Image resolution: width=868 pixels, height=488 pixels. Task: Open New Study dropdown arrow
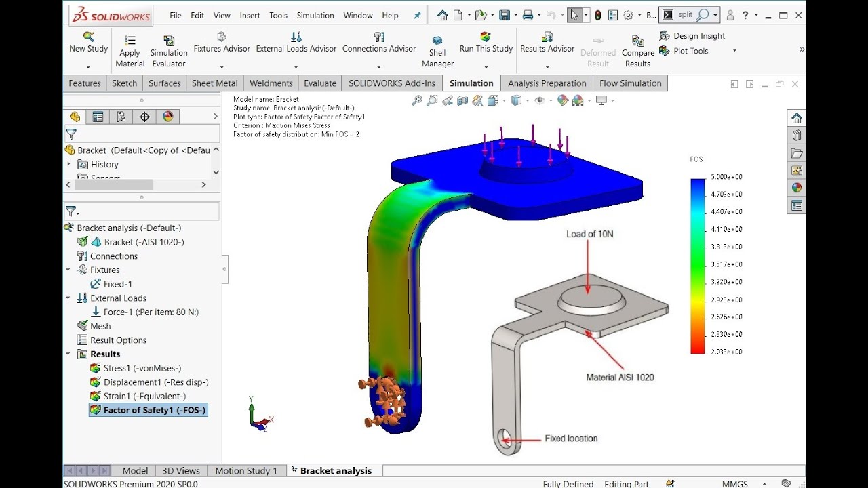coord(88,67)
